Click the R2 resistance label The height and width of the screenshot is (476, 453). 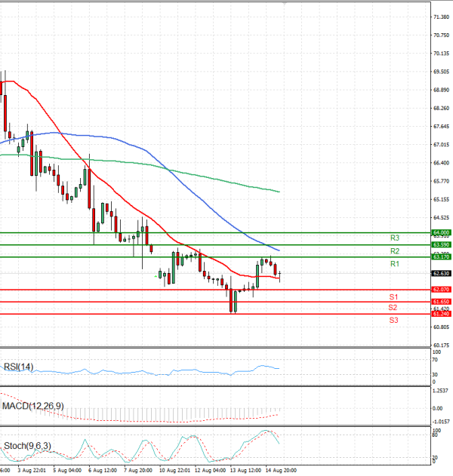point(395,251)
